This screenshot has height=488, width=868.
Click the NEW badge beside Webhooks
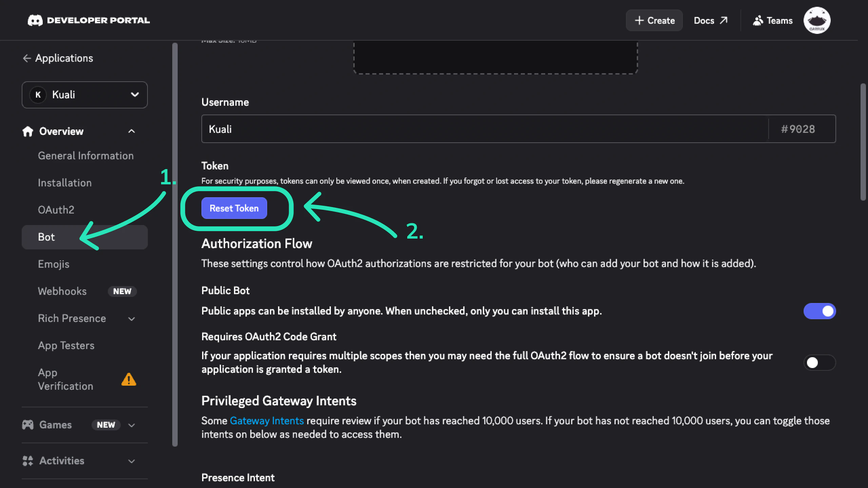coord(122,291)
